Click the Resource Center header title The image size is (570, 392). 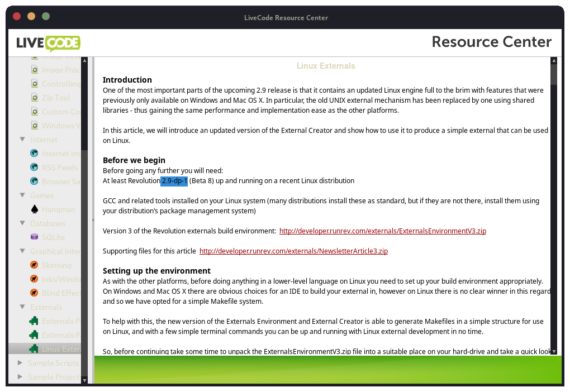tap(491, 42)
